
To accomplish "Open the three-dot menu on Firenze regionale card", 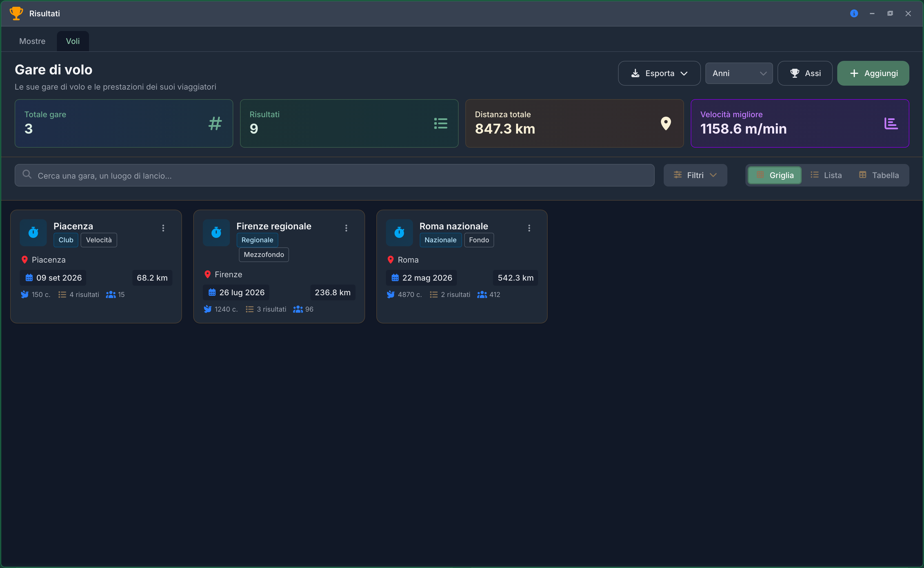I will pyautogui.click(x=346, y=228).
